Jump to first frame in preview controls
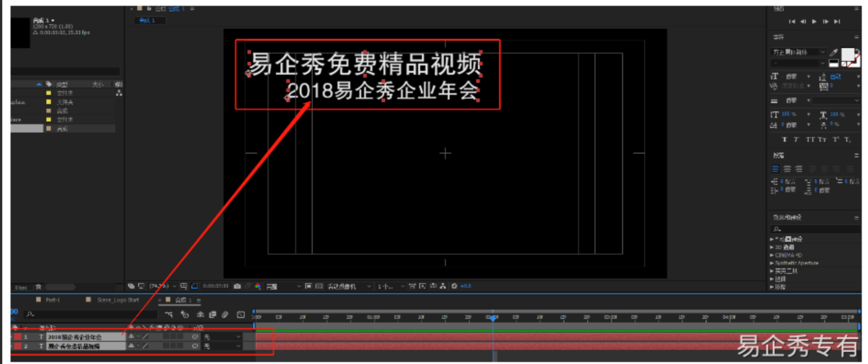The height and width of the screenshot is (364, 868). (791, 21)
